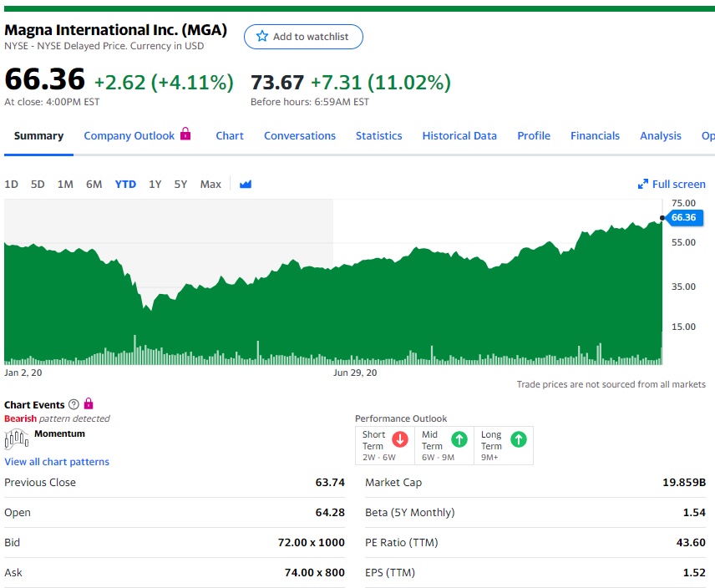Switch chart type using the area chart icon
The width and height of the screenshot is (715, 588).
(246, 184)
